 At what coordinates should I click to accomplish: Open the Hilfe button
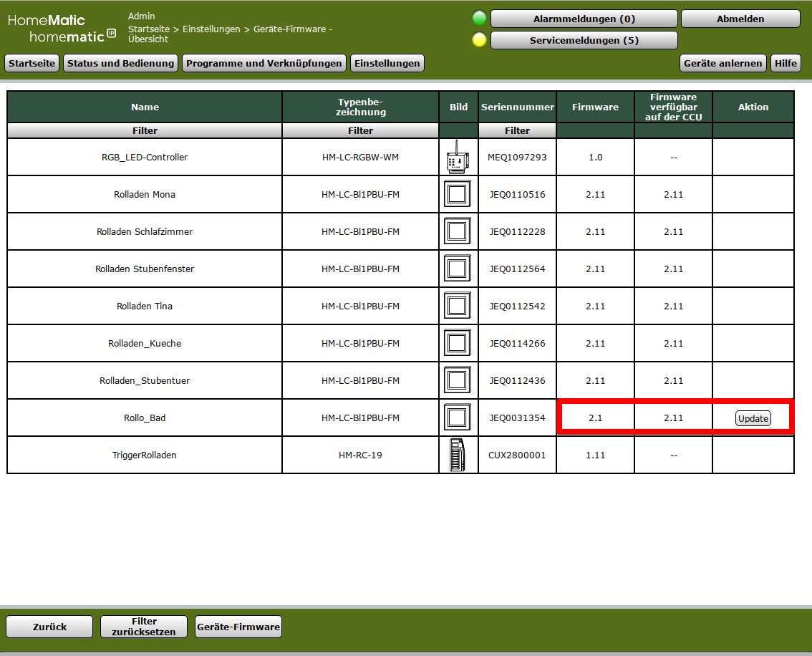click(x=786, y=63)
